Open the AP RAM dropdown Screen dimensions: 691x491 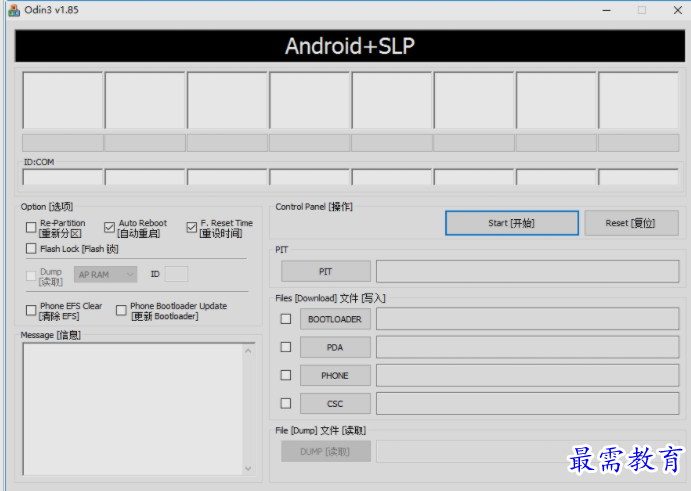[x=105, y=275]
